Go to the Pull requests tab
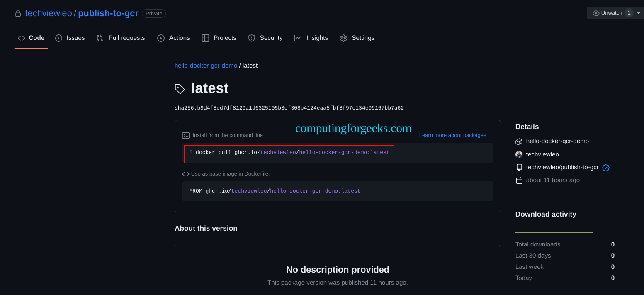 click(x=121, y=38)
